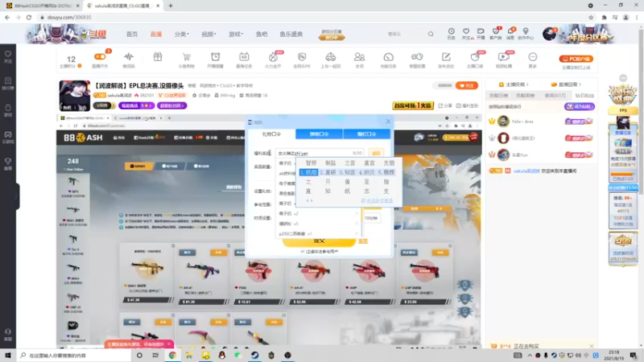644x362 pixels.
Task: Switch to the 贡献周榜 tab
Action: 525,95
